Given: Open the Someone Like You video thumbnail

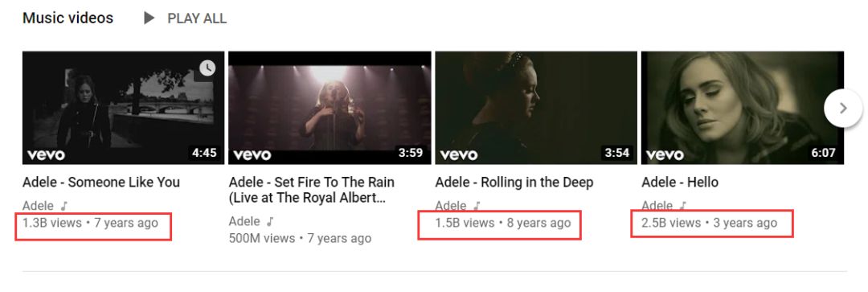Looking at the screenshot, I should click(x=124, y=108).
